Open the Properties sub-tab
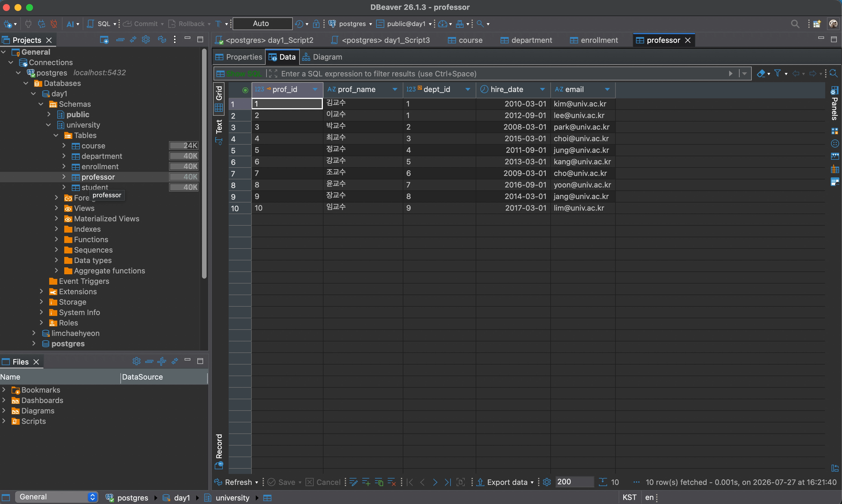The height and width of the screenshot is (504, 842). pos(239,57)
